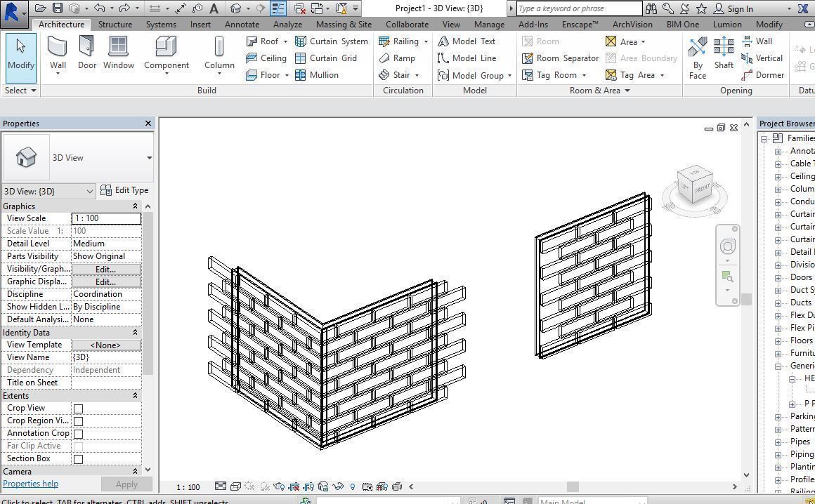The width and height of the screenshot is (815, 504).
Task: Toggle the Annotation Crop checkbox
Action: click(x=78, y=433)
